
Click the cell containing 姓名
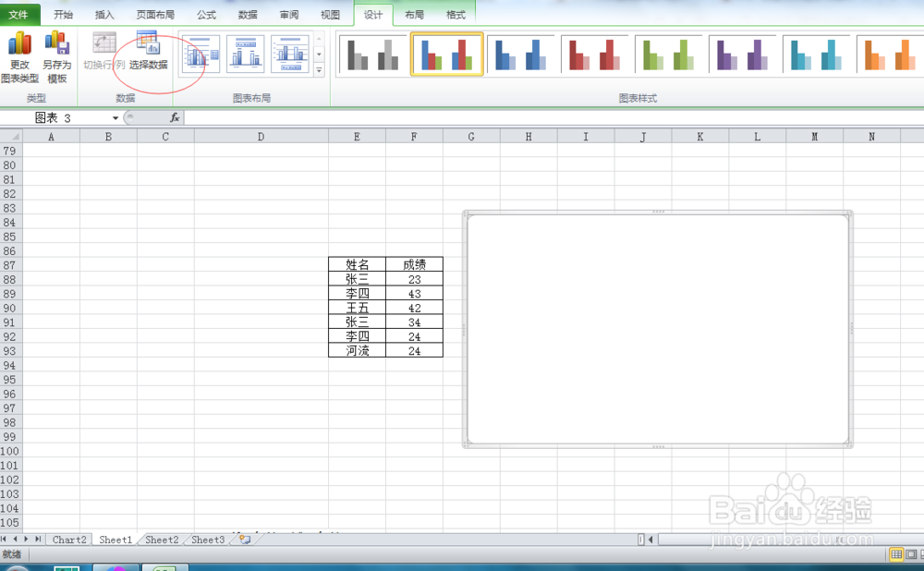click(357, 264)
